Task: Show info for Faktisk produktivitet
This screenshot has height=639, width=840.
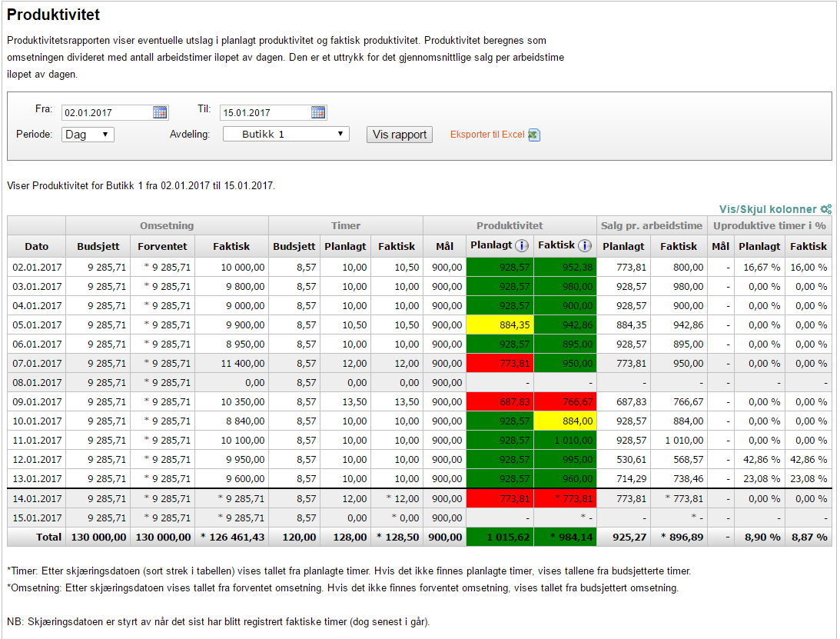Action: click(585, 245)
